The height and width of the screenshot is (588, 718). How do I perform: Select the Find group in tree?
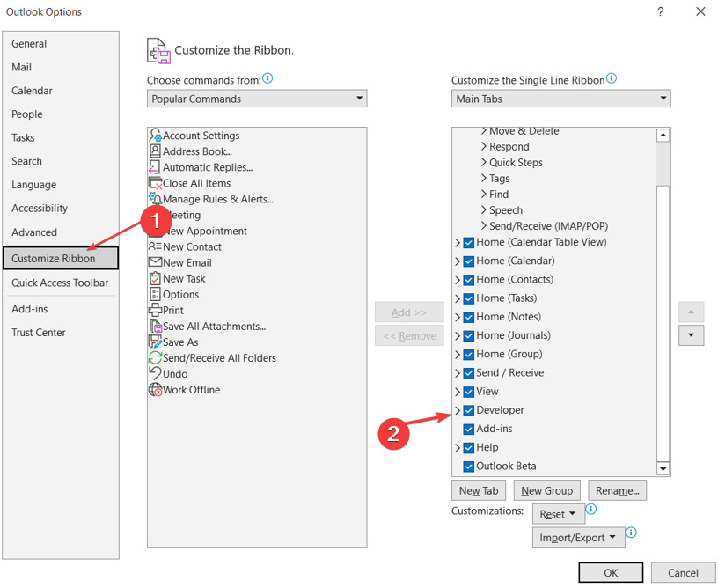499,195
